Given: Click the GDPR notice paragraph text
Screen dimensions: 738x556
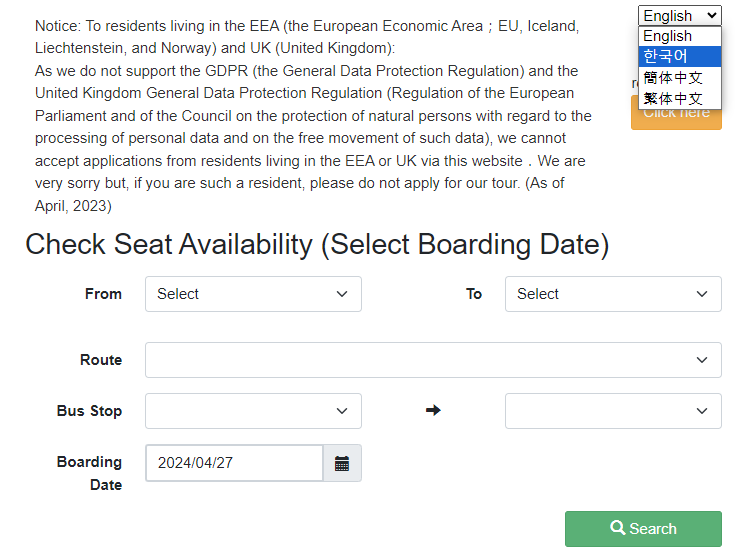Looking at the screenshot, I should pos(312,115).
